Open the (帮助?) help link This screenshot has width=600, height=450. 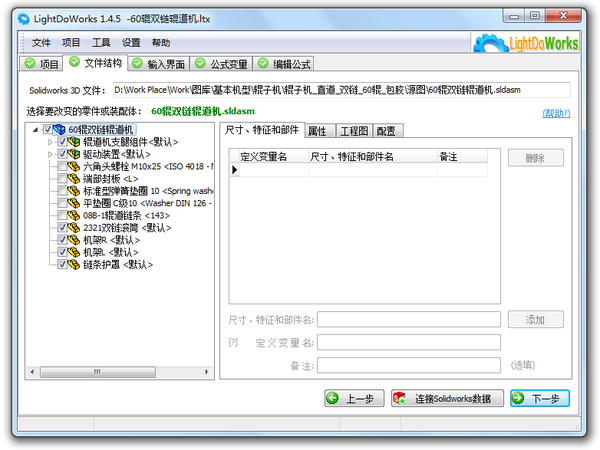click(x=556, y=113)
